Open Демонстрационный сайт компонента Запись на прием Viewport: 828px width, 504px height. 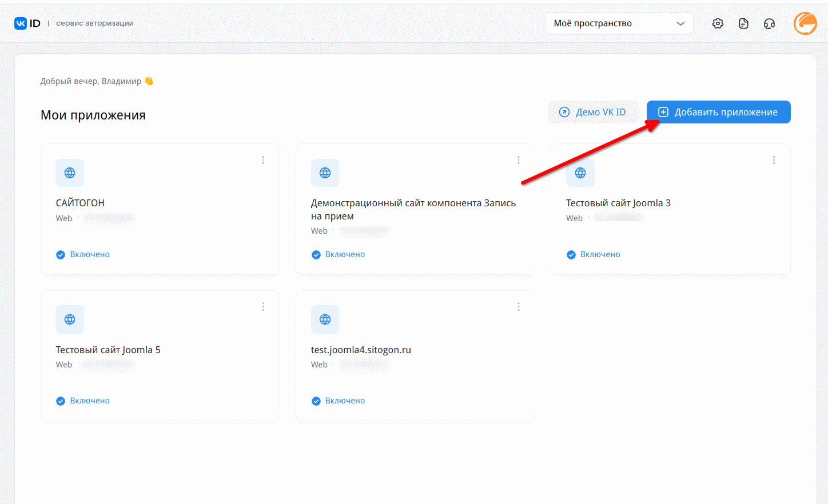(x=413, y=209)
